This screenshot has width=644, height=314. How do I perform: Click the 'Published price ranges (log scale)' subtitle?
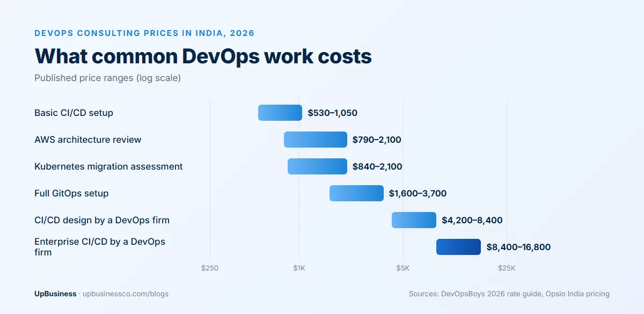(x=107, y=78)
